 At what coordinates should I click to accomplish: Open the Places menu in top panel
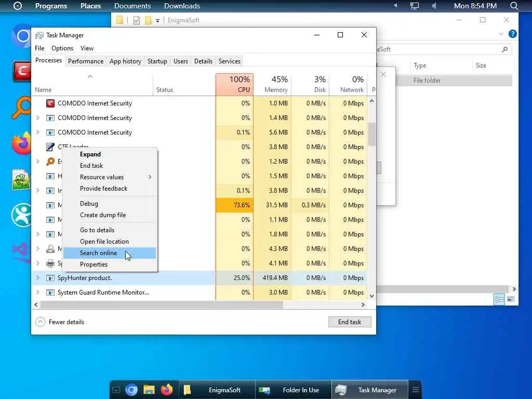point(90,6)
